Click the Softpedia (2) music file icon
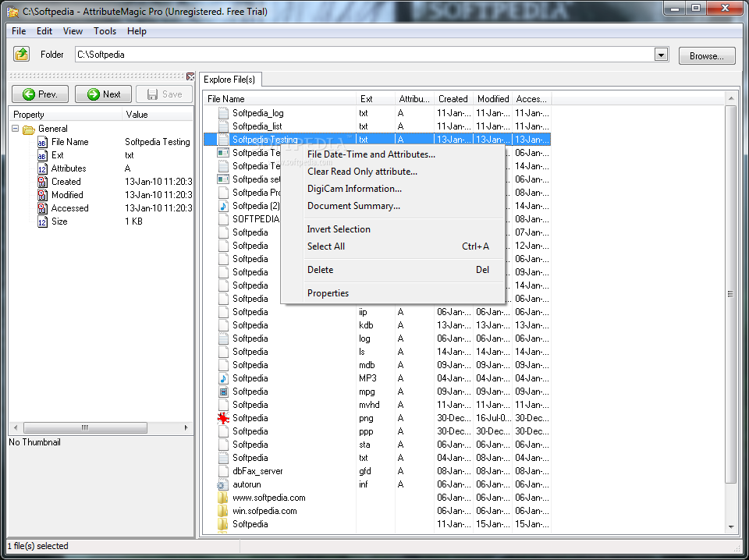This screenshot has width=749, height=560. point(223,206)
